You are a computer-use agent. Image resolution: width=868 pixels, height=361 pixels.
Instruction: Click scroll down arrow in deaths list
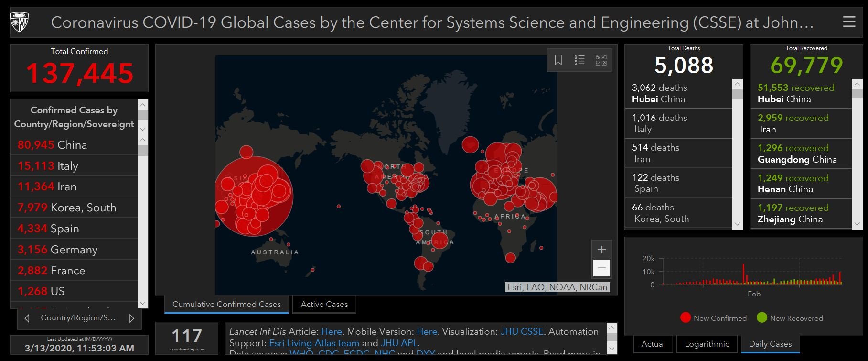pyautogui.click(x=738, y=224)
